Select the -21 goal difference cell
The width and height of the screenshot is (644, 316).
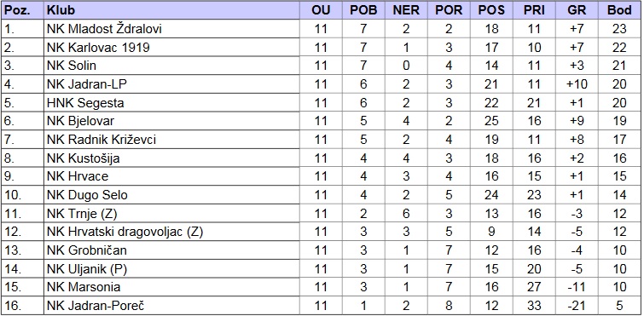pyautogui.click(x=577, y=306)
